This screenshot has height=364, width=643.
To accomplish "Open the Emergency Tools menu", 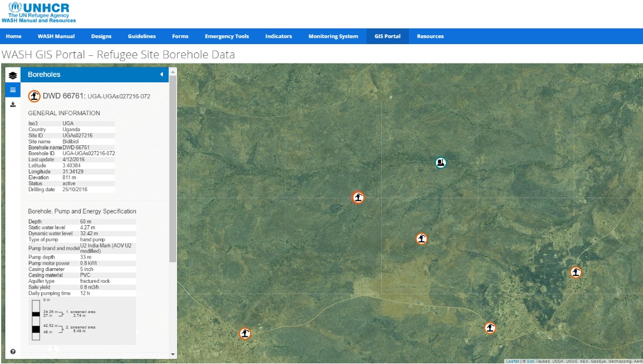I will coord(226,36).
